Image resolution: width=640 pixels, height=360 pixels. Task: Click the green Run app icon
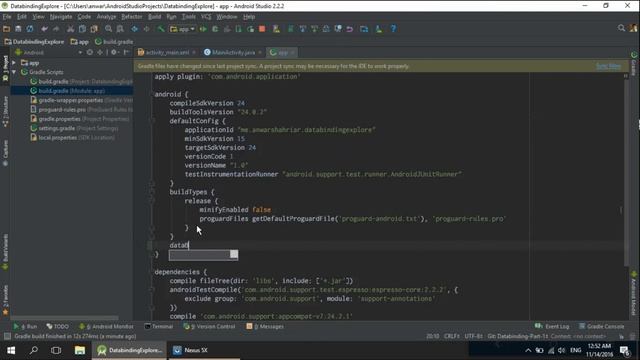pyautogui.click(x=203, y=29)
